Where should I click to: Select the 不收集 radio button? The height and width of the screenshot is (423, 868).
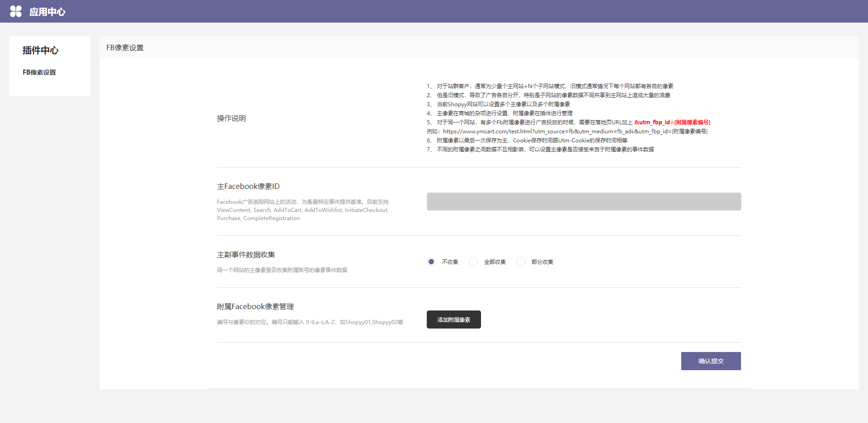(431, 262)
